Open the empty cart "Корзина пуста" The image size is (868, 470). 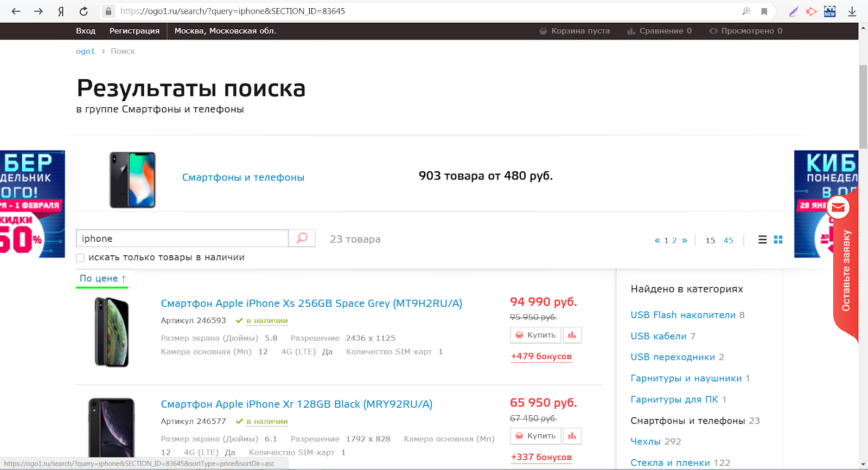tap(575, 31)
